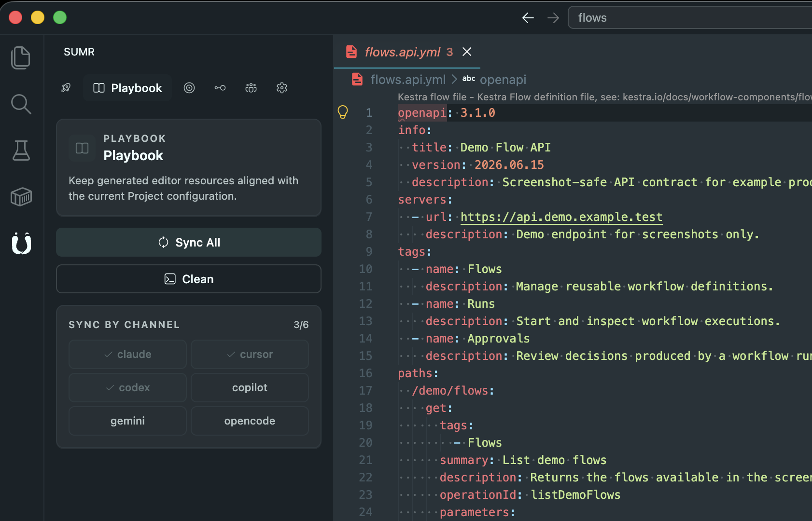
Task: Click the Clean button
Action: (x=189, y=279)
